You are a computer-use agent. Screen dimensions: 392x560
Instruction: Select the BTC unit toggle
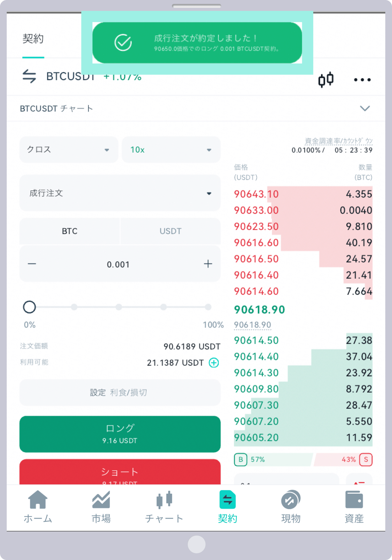pos(70,231)
